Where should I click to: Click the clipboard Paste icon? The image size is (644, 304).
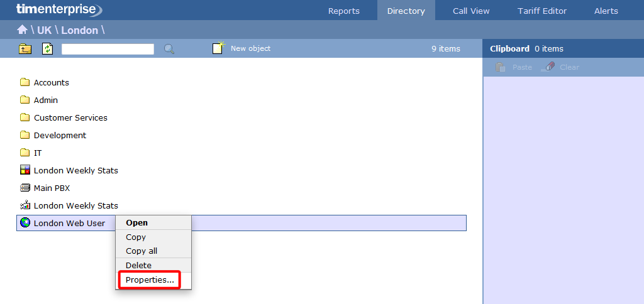tap(501, 67)
